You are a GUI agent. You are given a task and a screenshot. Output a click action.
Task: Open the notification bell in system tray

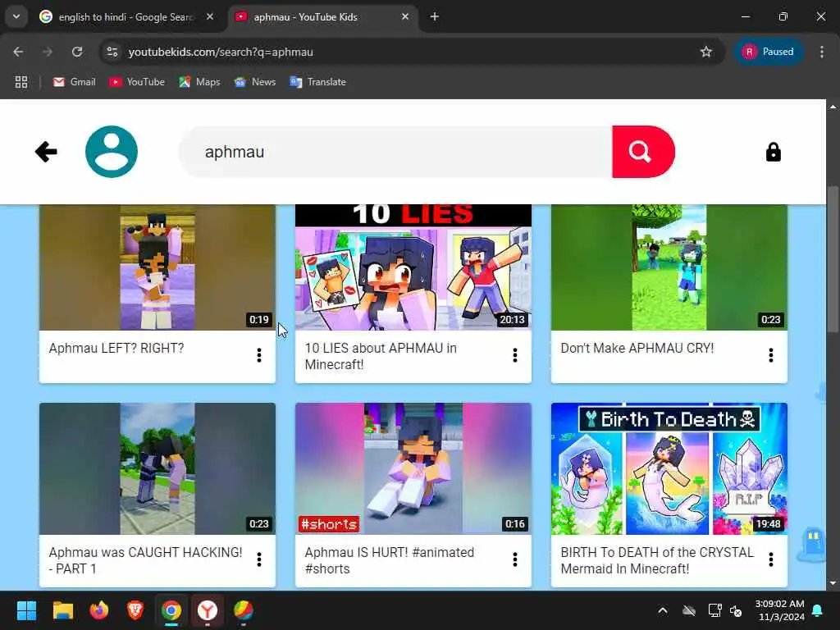[818, 610]
